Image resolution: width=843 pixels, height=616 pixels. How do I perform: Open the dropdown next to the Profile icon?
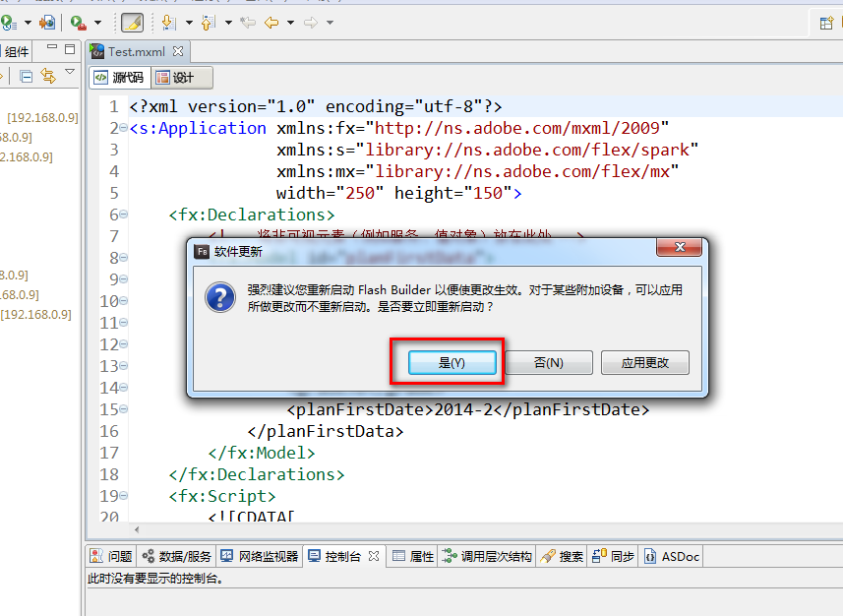(x=28, y=23)
